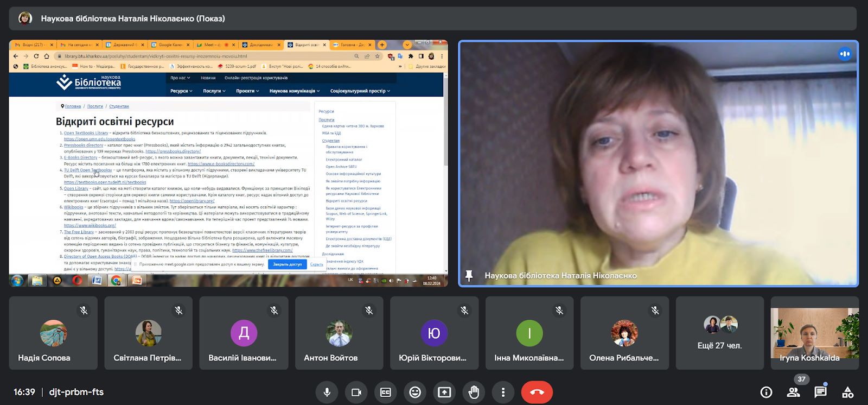Viewport: 868px width, 405px height.
Task: Leave the call with the red hang-up button
Action: [537, 392]
